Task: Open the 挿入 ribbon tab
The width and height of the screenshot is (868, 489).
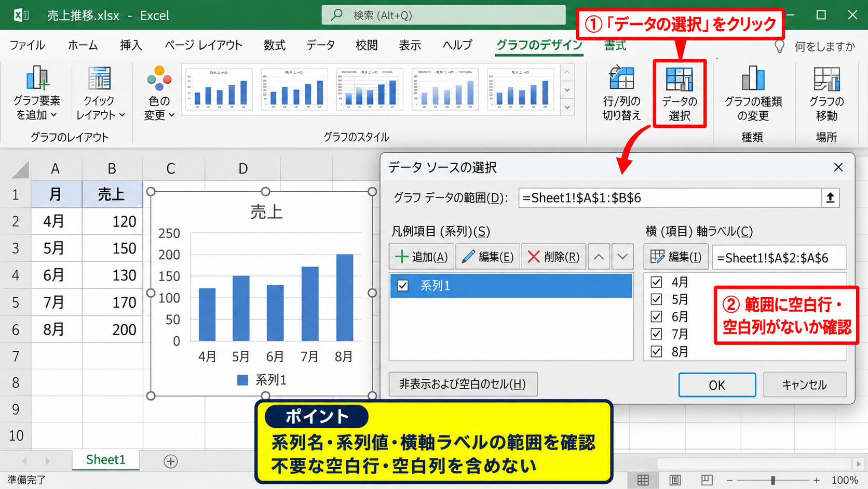Action: (x=130, y=46)
